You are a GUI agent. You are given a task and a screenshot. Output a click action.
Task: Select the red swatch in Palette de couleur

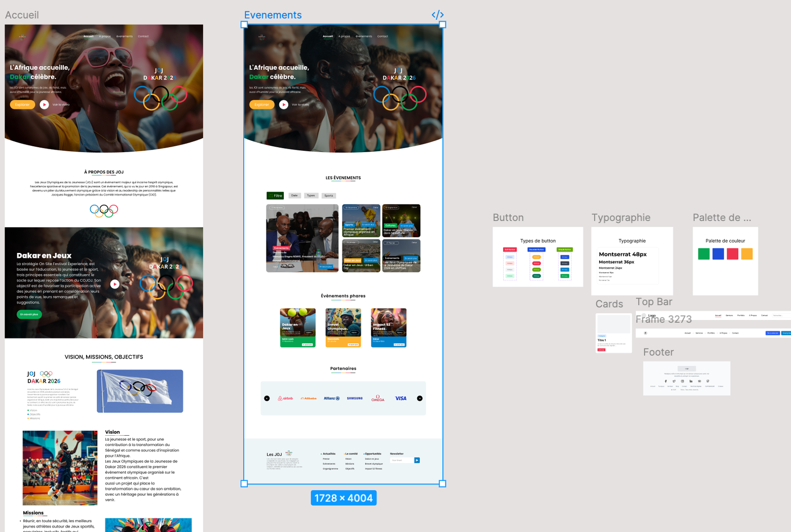733,254
